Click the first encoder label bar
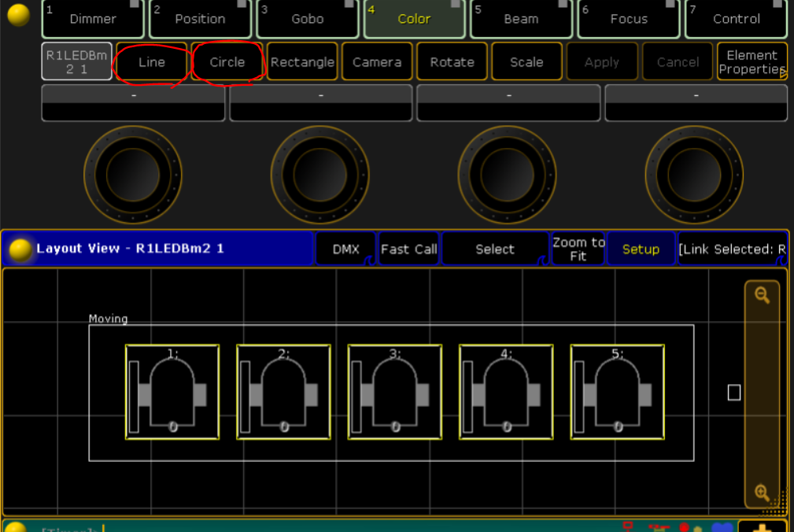Screen dimensions: 794x532 pyautogui.click(x=133, y=103)
